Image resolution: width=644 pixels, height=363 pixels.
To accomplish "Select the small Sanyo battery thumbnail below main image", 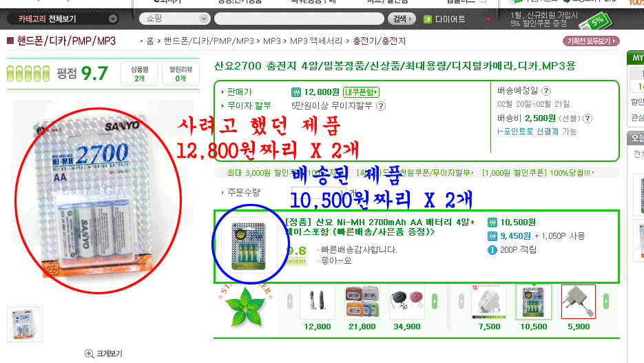I will click(25, 324).
